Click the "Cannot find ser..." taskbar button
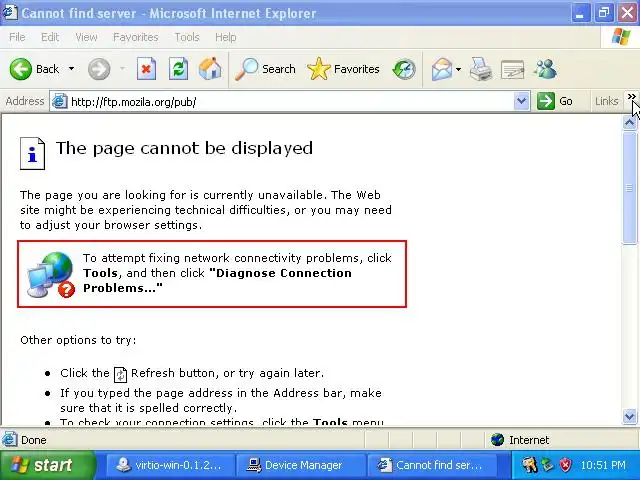This screenshot has height=480, width=640. [431, 465]
